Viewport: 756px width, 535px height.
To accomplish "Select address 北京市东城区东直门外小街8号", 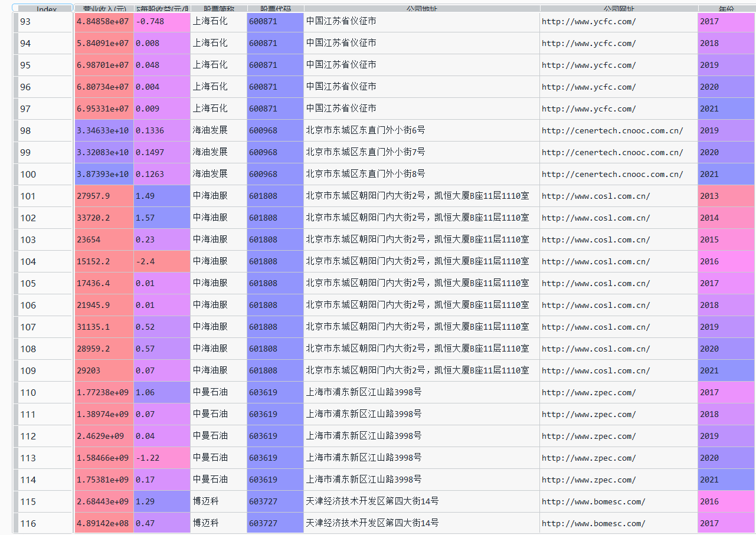I will click(421, 174).
